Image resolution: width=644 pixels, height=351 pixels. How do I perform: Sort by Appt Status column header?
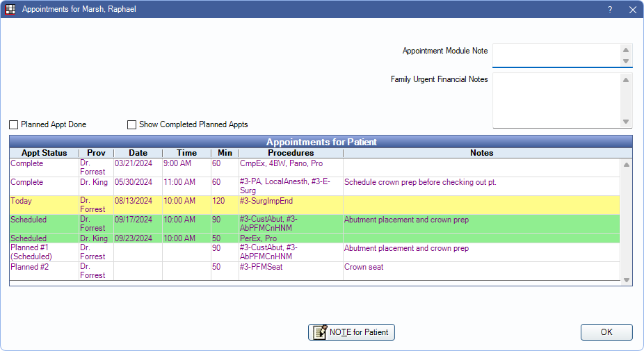44,153
